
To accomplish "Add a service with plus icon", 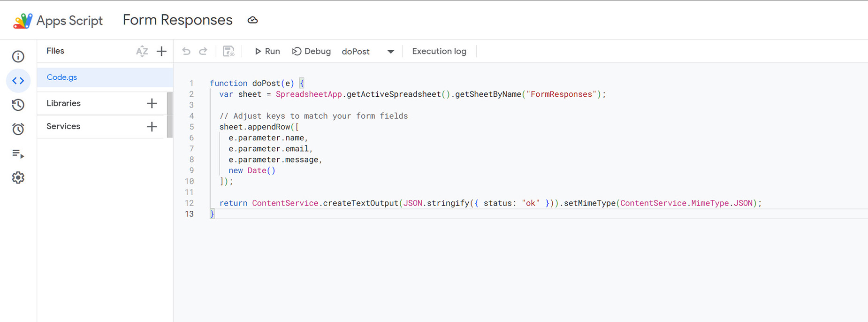I will click(152, 127).
